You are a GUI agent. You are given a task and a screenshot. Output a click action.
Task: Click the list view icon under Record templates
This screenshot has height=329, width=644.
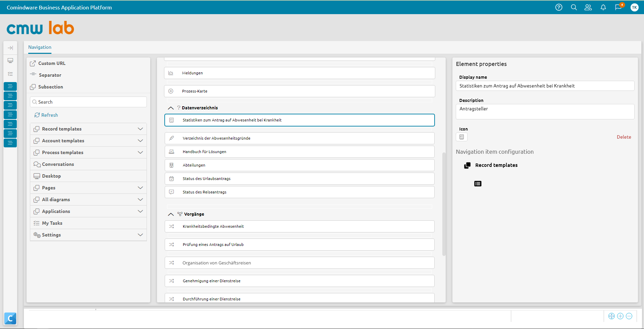tap(478, 184)
